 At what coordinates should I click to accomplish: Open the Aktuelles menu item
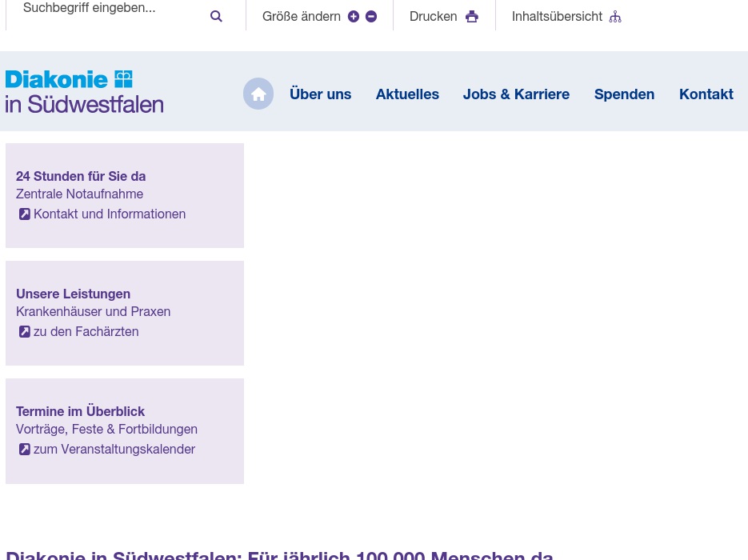tap(407, 94)
